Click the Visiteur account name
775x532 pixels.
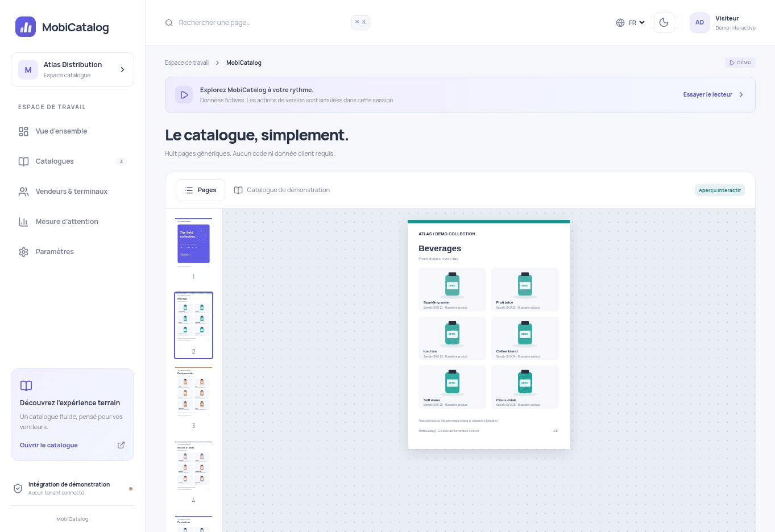tap(727, 18)
